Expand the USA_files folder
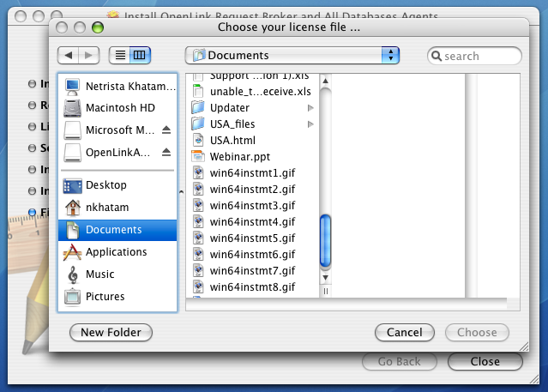Image resolution: width=548 pixels, height=392 pixels. (310, 124)
